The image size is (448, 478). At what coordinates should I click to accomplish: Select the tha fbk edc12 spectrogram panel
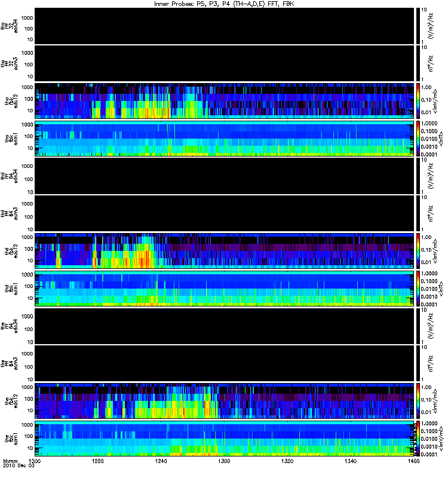(225, 101)
